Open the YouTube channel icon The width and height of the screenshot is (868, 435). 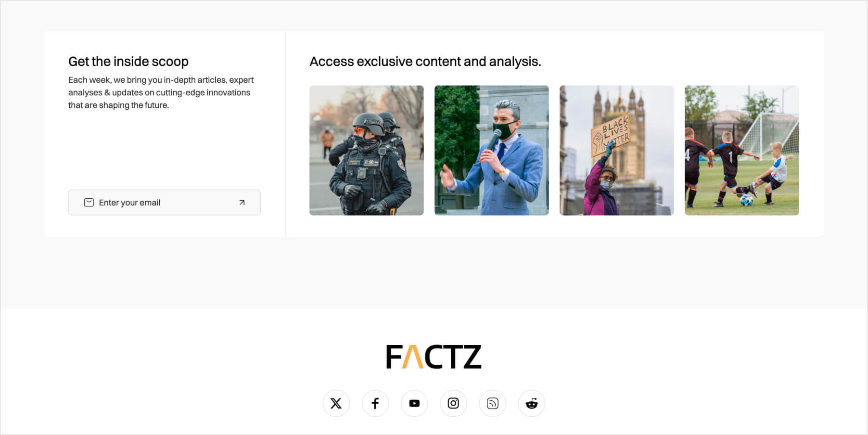[414, 403]
